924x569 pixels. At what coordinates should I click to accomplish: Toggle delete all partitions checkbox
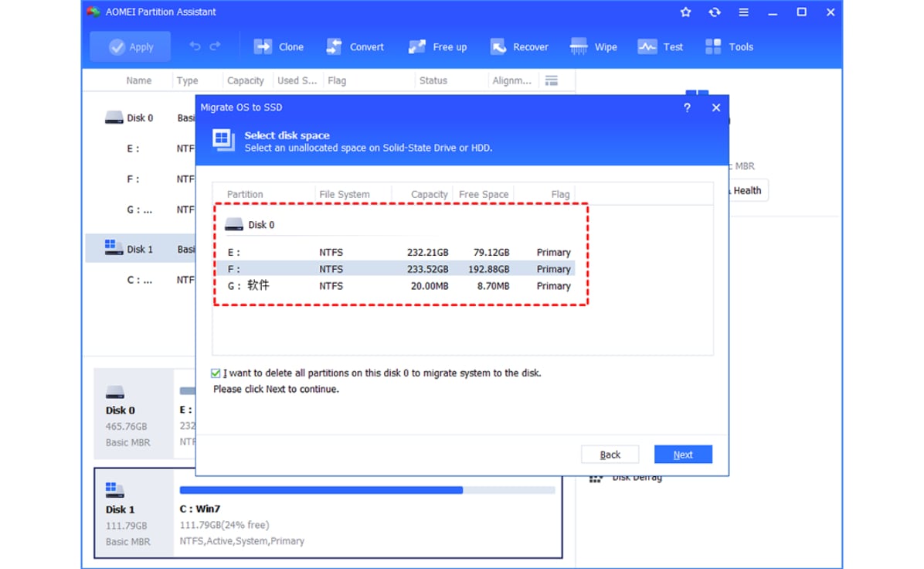coord(216,373)
